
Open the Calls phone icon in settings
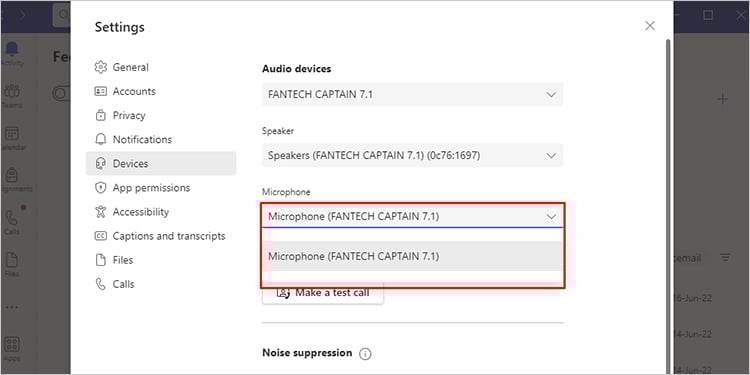point(100,284)
